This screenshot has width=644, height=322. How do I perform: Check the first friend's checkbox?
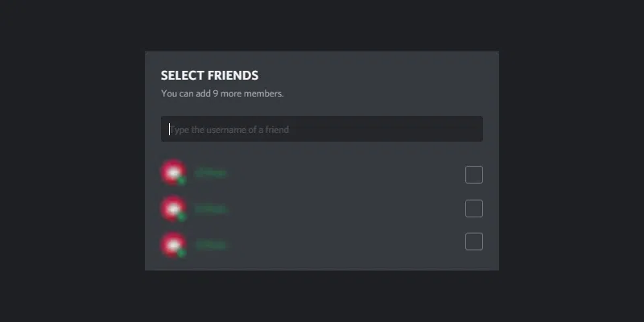pos(474,174)
